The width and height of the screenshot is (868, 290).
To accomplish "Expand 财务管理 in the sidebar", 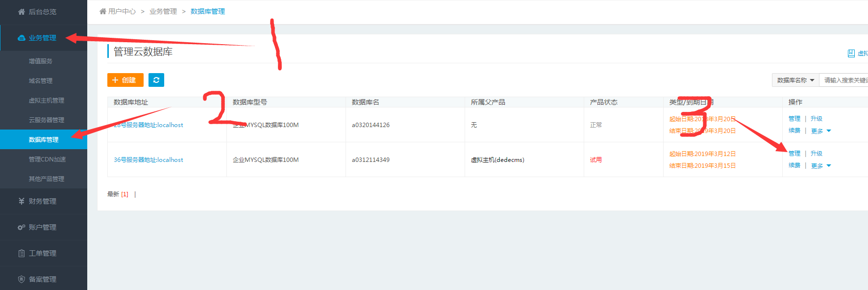I will (x=44, y=201).
